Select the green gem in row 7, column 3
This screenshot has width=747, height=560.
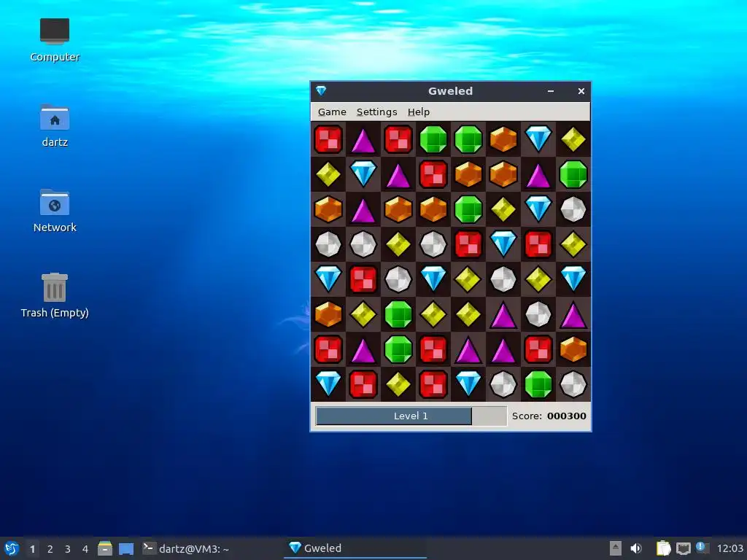pyautogui.click(x=398, y=349)
